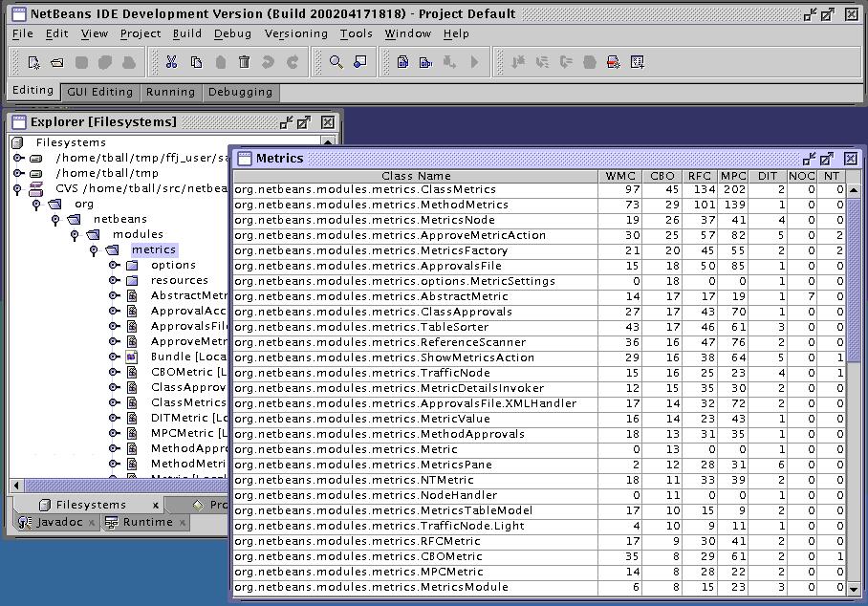
Task: Open the Build menu
Action: click(187, 33)
